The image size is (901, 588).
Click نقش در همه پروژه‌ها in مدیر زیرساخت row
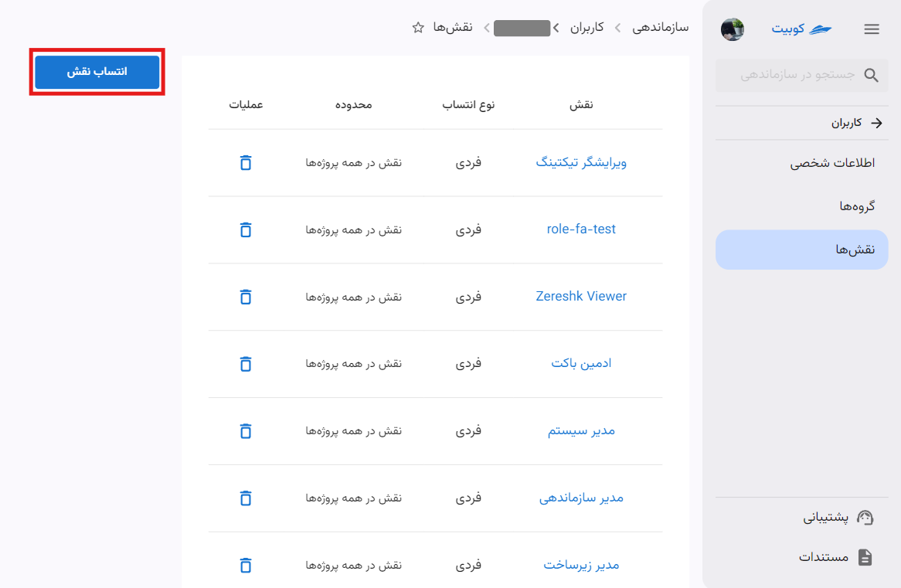353,566
